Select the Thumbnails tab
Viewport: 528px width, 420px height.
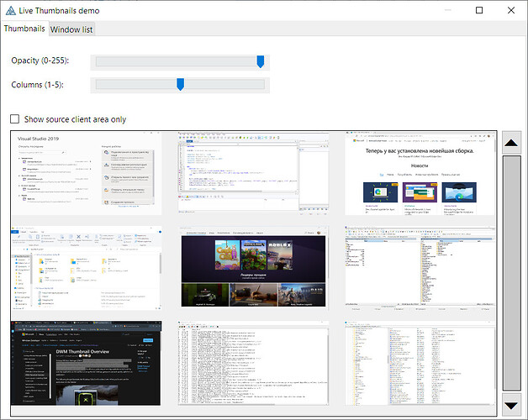(24, 29)
